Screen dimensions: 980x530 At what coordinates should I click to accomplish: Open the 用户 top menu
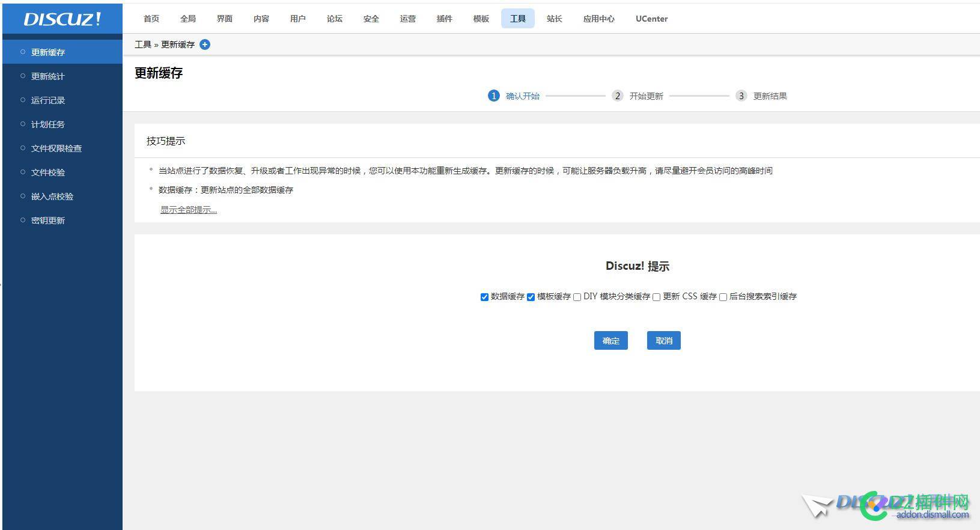point(298,19)
